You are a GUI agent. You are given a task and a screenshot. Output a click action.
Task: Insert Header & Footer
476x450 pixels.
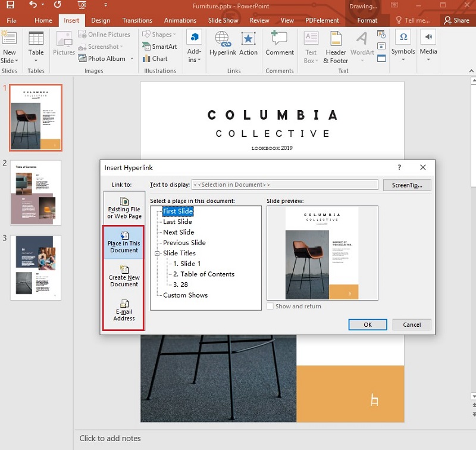click(336, 48)
